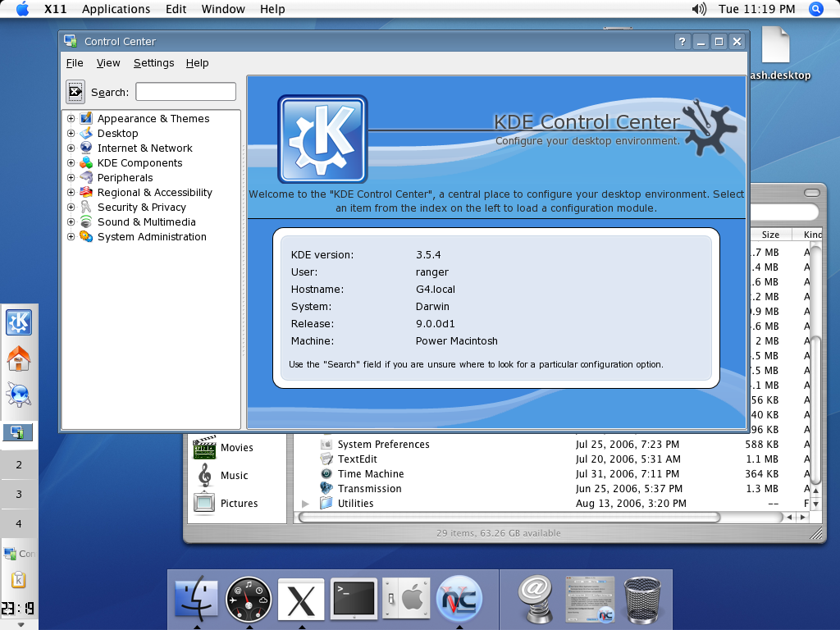Click the Internet & Network globe icon
The height and width of the screenshot is (630, 840).
point(86,148)
